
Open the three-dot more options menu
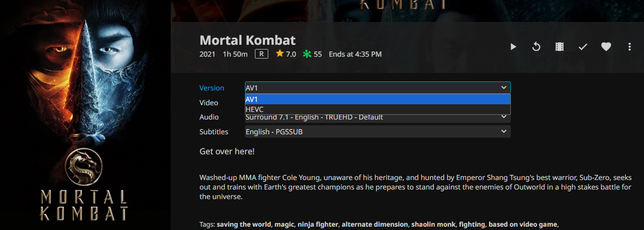point(629,47)
